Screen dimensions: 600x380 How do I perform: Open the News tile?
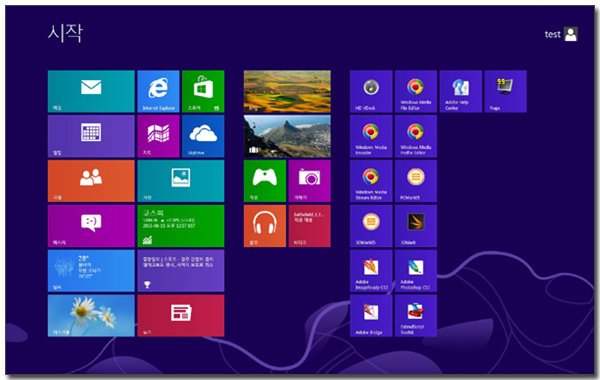click(x=181, y=316)
